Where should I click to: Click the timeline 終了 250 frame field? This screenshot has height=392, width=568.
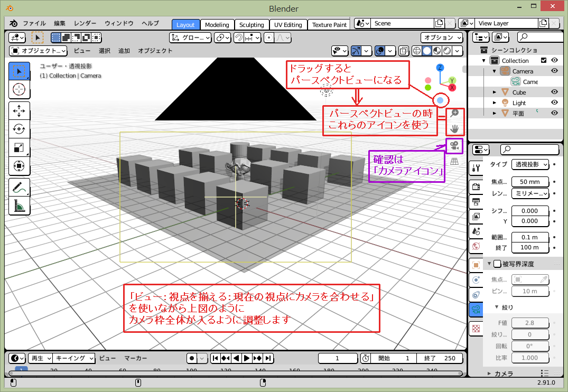click(440, 358)
